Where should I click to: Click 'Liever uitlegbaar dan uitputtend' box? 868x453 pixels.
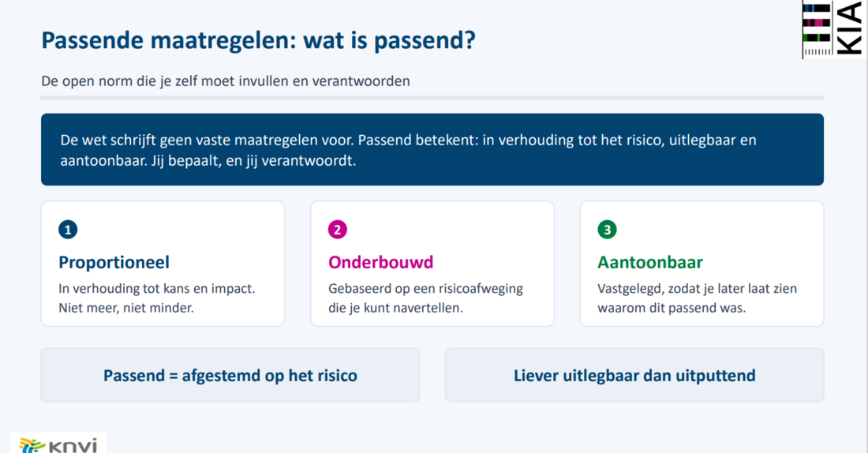point(634,375)
